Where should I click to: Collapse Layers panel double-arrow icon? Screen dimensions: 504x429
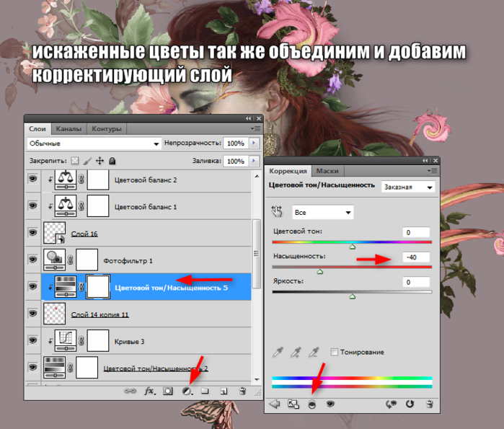click(x=249, y=118)
